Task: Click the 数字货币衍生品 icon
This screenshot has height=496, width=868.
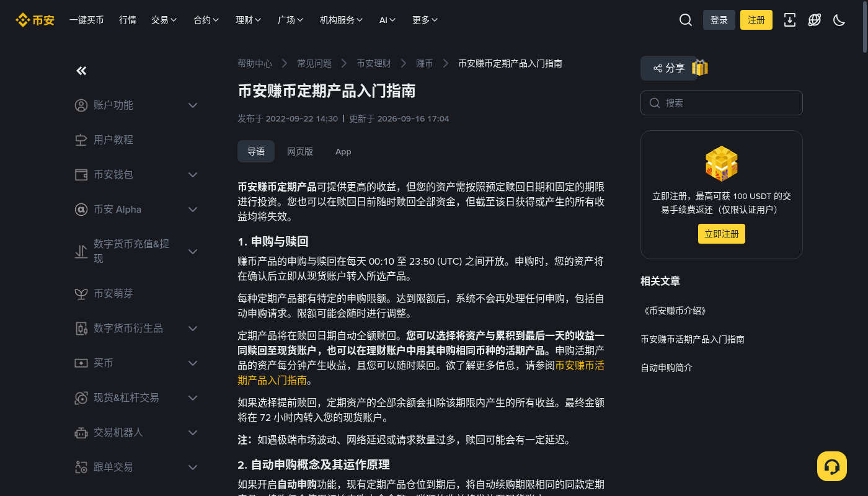Action: (81, 329)
